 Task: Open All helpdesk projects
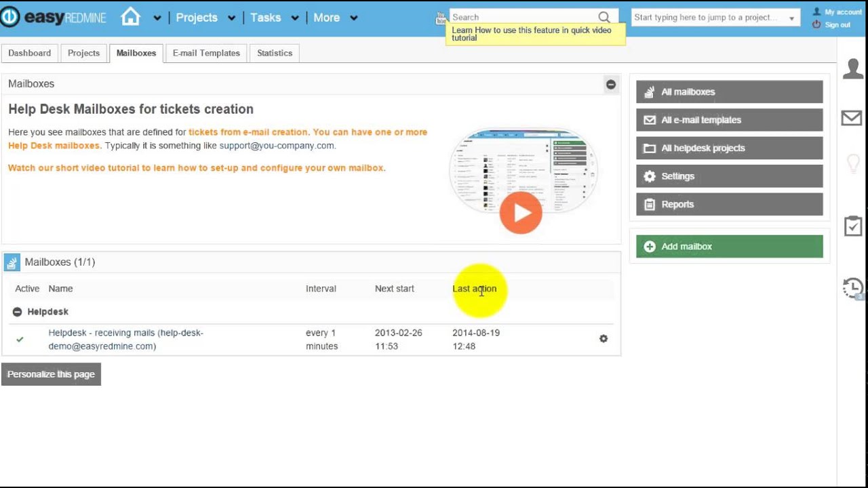[x=730, y=148]
